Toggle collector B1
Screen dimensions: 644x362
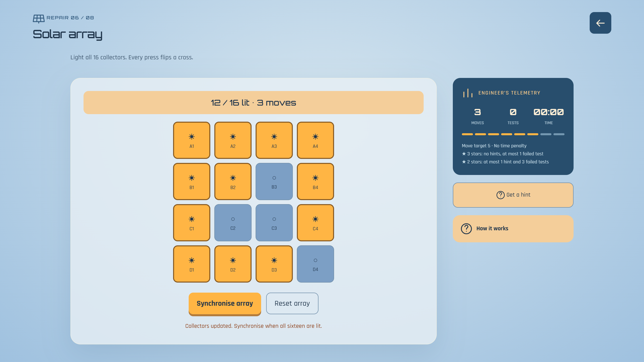pyautogui.click(x=192, y=182)
